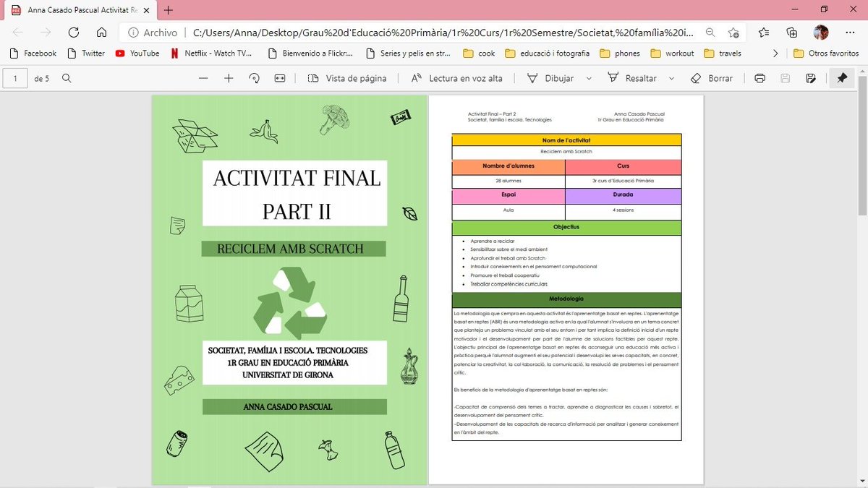
Task: Go back with the browser back arrow
Action: click(x=18, y=33)
